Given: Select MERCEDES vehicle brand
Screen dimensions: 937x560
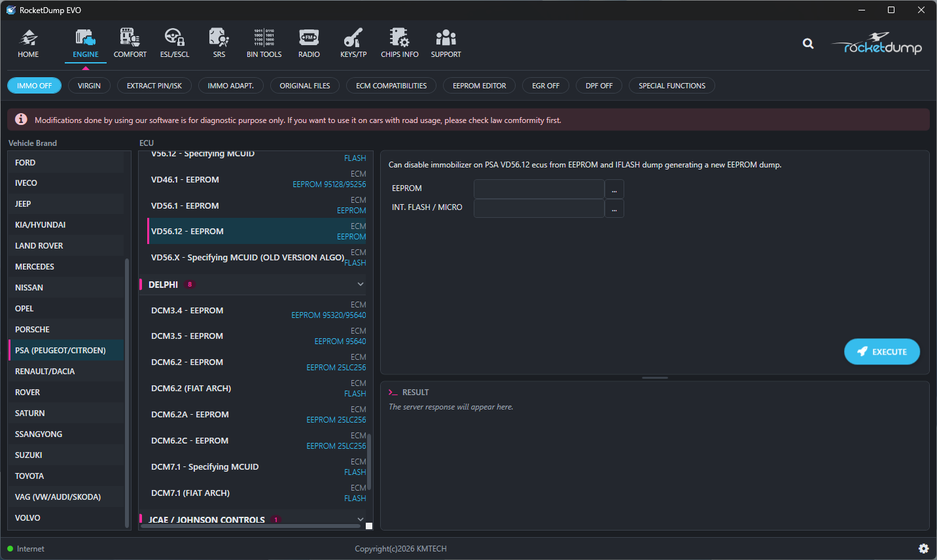Looking at the screenshot, I should [66, 267].
